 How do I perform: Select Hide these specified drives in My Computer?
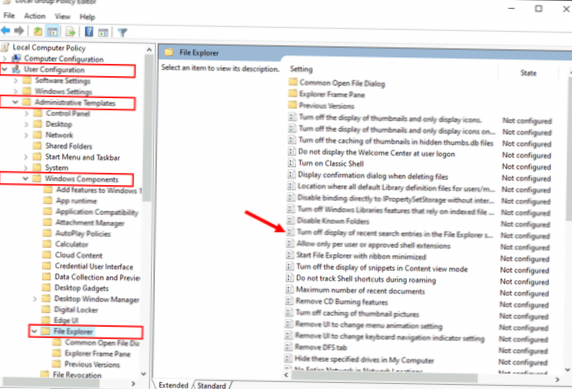[x=364, y=360]
